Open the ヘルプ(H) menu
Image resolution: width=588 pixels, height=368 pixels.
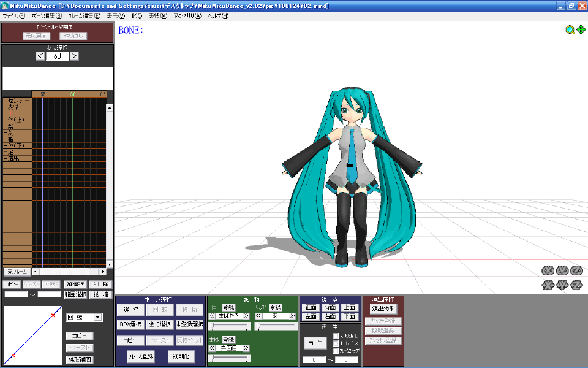[218, 16]
